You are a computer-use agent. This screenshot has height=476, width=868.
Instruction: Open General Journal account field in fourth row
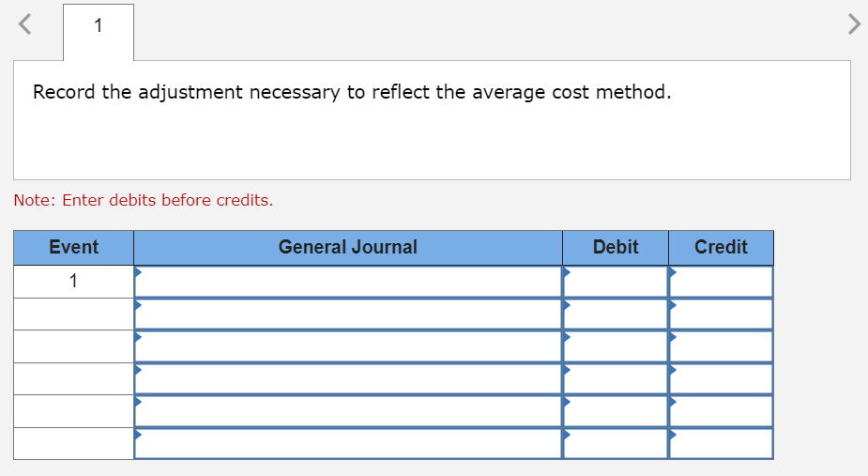point(348,379)
